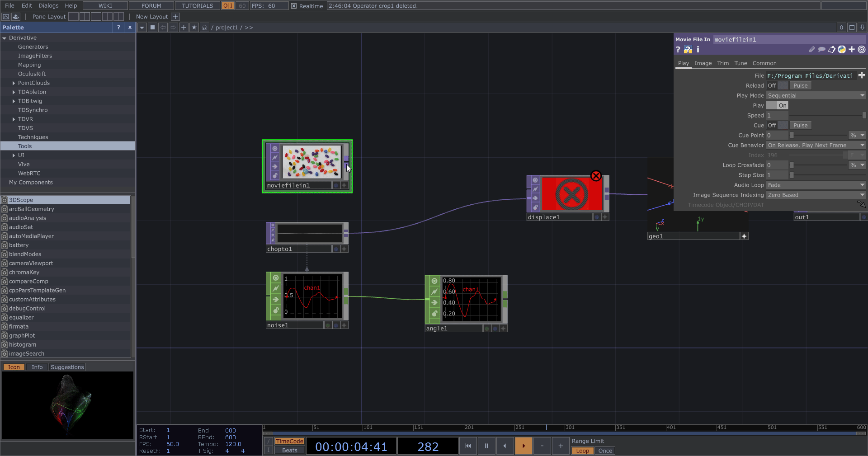Click the star bookmark icon in path bar
The image size is (868, 456).
pos(194,28)
